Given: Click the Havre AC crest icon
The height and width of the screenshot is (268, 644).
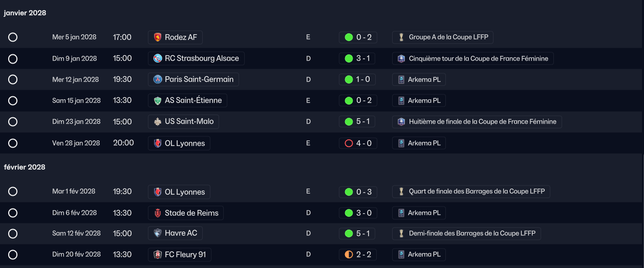Looking at the screenshot, I should (x=158, y=233).
